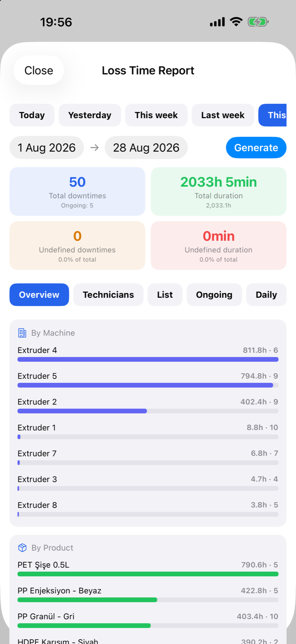This screenshot has height=644, width=296.
Task: Tap the Ongoing: 5 text
Action: [77, 205]
